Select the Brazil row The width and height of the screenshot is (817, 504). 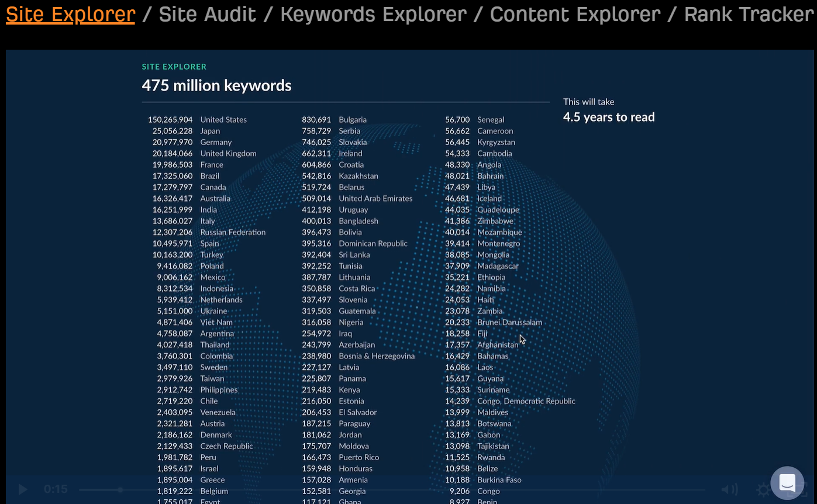(x=186, y=176)
